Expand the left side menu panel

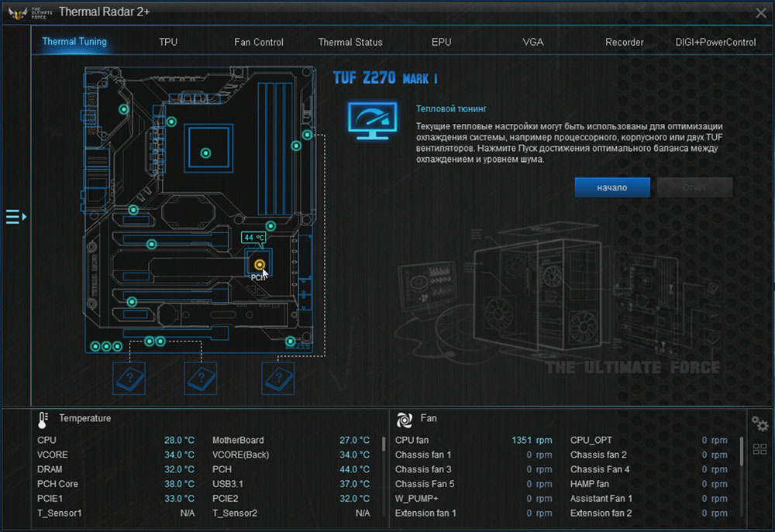tap(15, 216)
